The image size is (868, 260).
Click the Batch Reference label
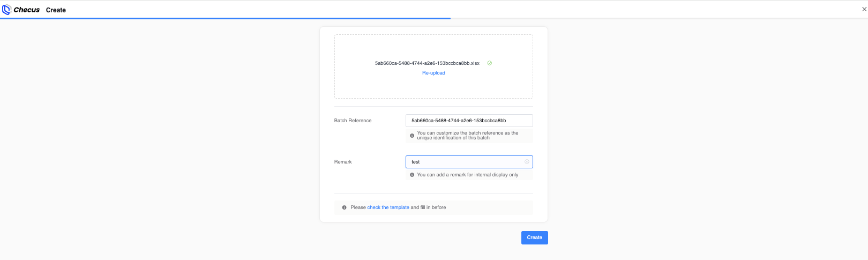[353, 121]
